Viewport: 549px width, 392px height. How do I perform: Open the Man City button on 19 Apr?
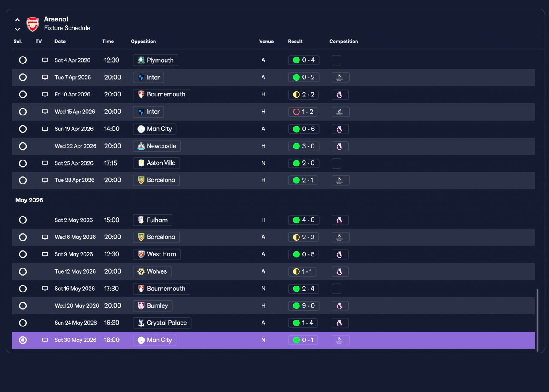(154, 129)
